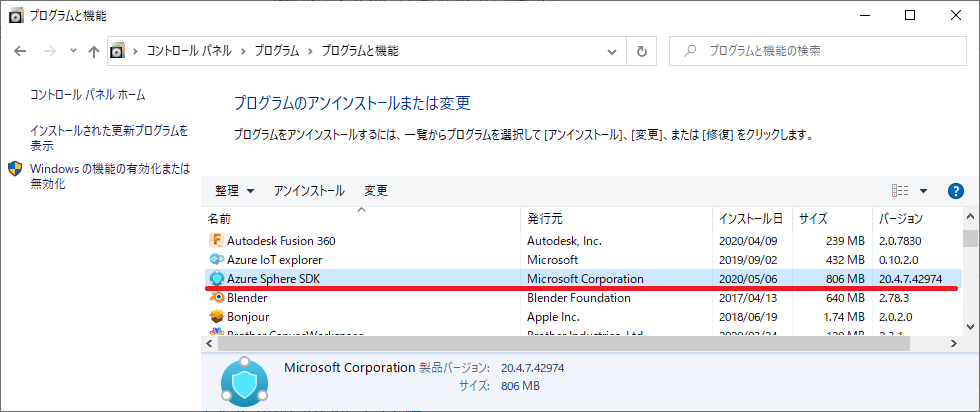Click vertical scrollbar down arrow
980x412 pixels.
(x=970, y=326)
